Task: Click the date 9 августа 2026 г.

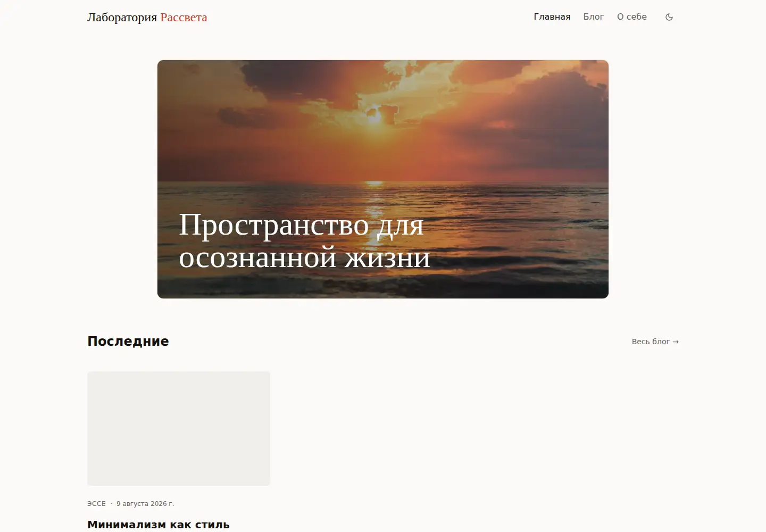Action: coord(145,504)
